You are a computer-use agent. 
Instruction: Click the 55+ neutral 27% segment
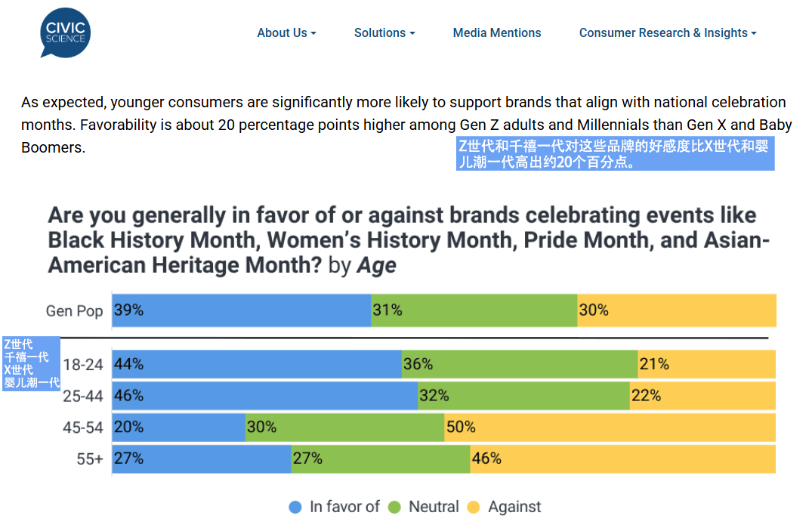point(381,459)
